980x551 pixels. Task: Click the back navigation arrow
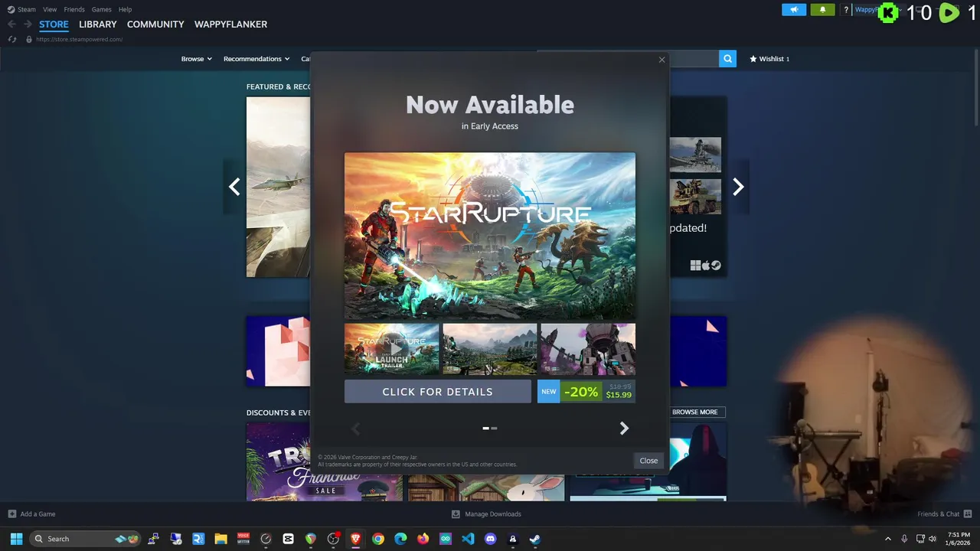[x=11, y=24]
